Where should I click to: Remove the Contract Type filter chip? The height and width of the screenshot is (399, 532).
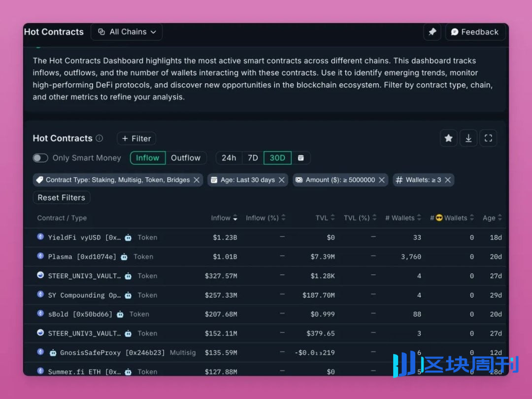197,180
